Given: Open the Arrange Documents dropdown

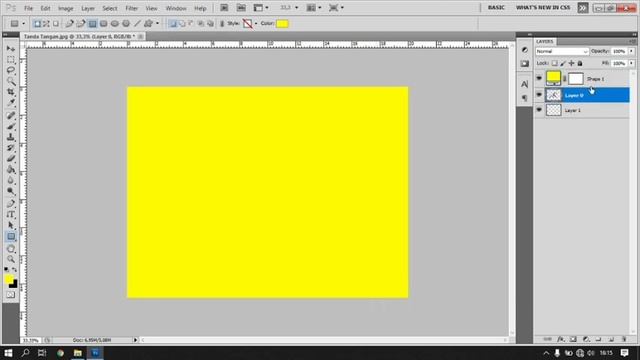Looking at the screenshot, I should tap(313, 8).
